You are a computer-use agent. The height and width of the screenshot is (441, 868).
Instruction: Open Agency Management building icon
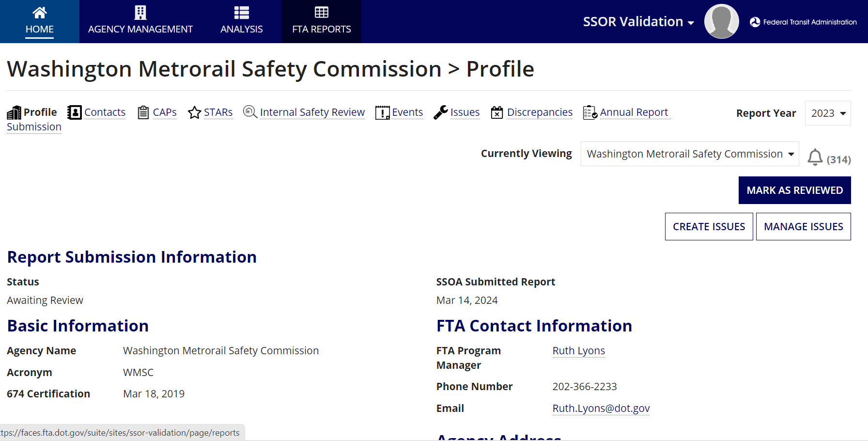point(140,13)
